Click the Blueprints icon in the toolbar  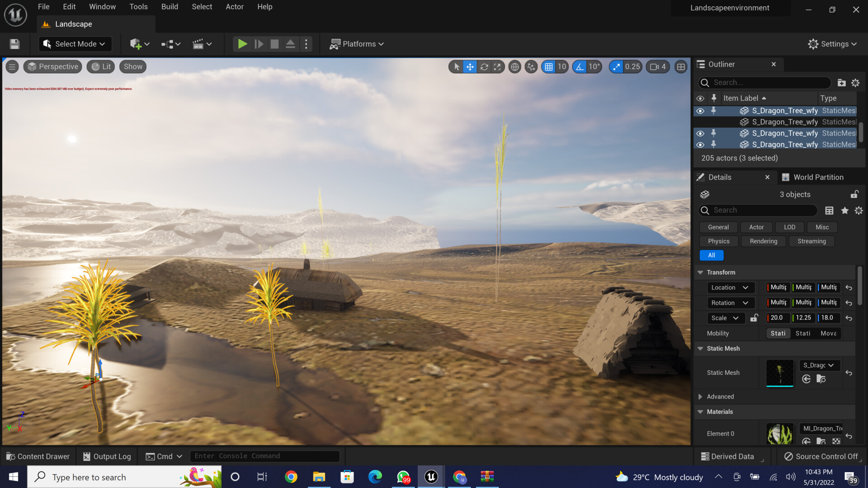point(167,44)
